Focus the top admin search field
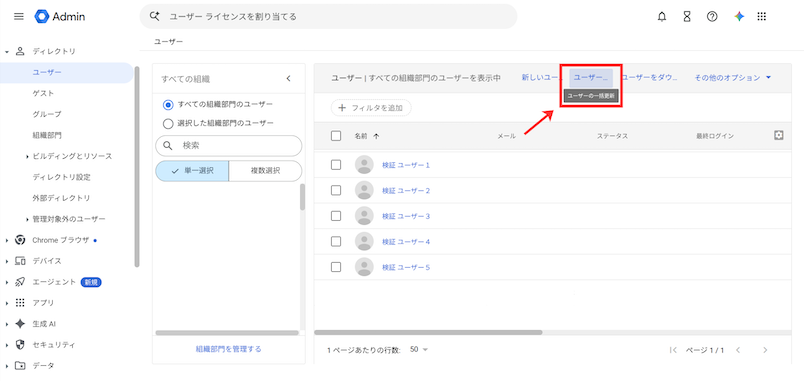 328,16
